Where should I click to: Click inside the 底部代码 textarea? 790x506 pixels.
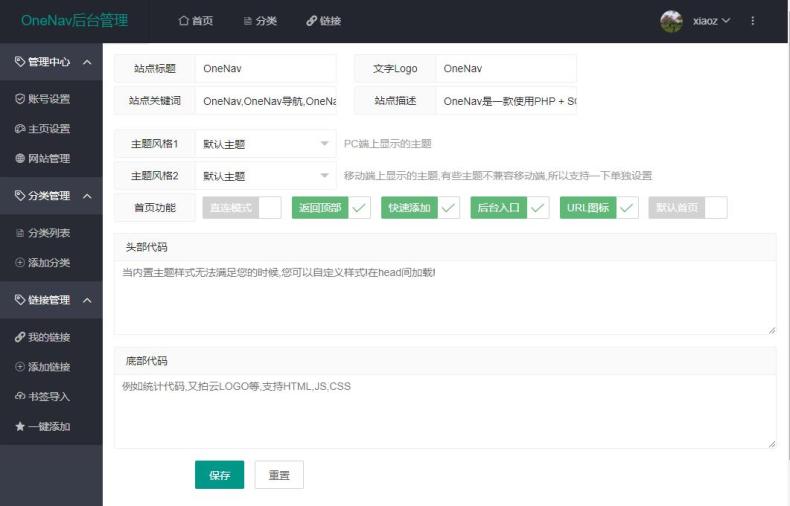(x=445, y=411)
